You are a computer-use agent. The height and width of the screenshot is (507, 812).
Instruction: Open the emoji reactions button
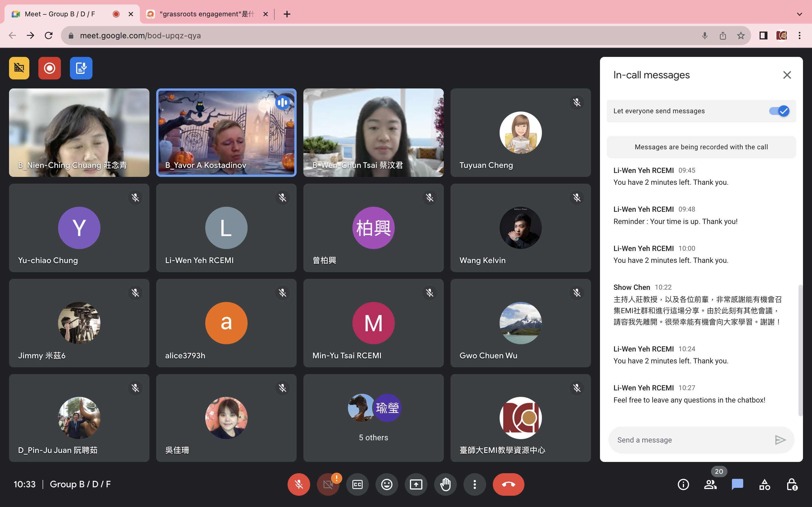pyautogui.click(x=387, y=484)
